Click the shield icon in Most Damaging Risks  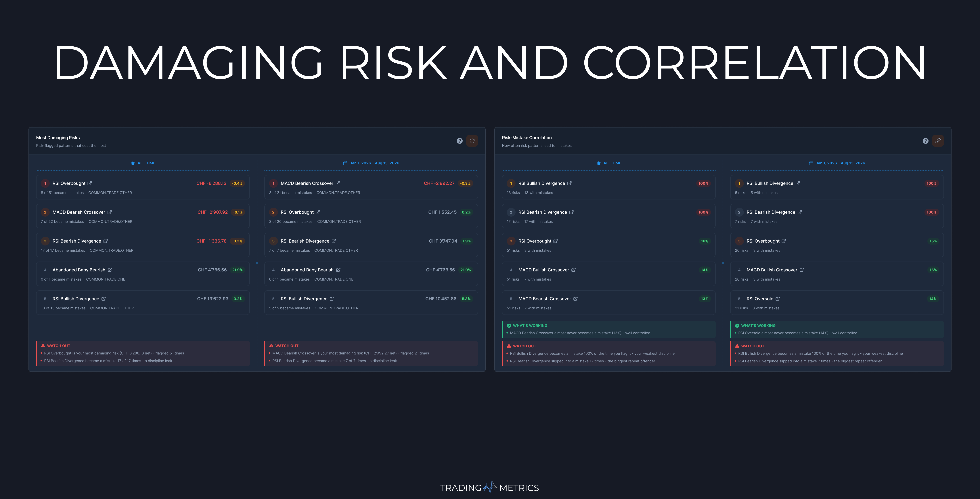pyautogui.click(x=472, y=141)
